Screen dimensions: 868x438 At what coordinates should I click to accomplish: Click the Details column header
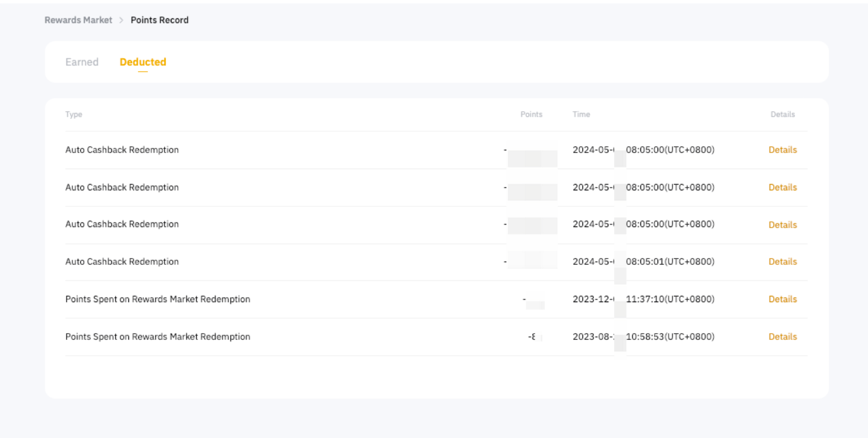click(x=783, y=115)
